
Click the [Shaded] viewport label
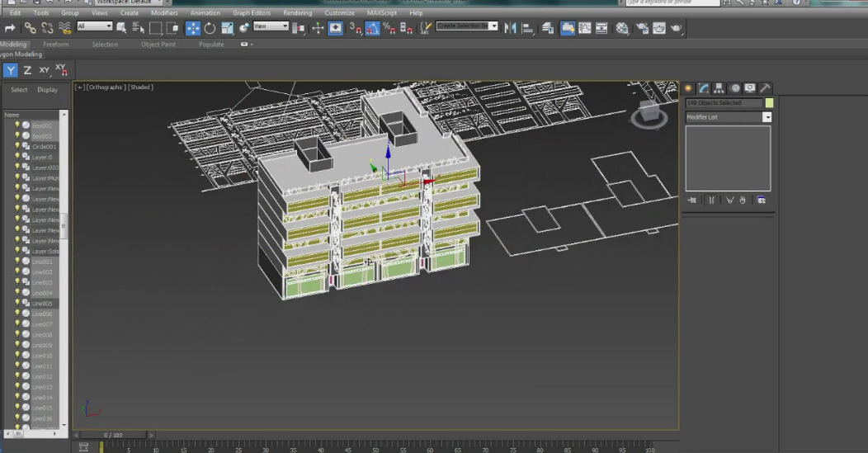tap(141, 87)
